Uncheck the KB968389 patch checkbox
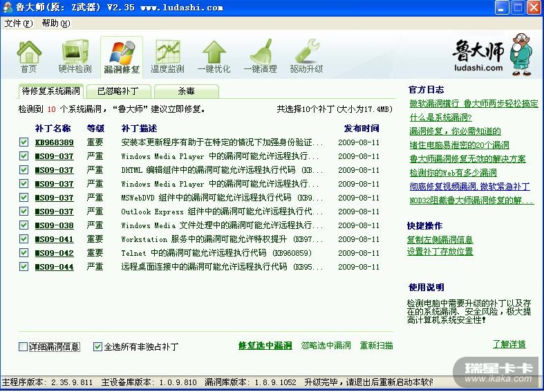Viewport: 544px width, 392px height. pos(24,142)
